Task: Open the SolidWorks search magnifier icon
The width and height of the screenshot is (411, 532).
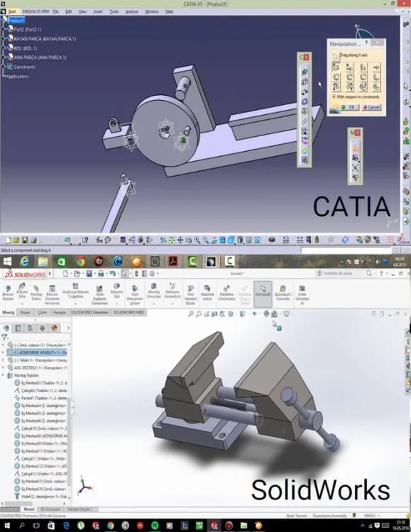Action: coord(368,273)
